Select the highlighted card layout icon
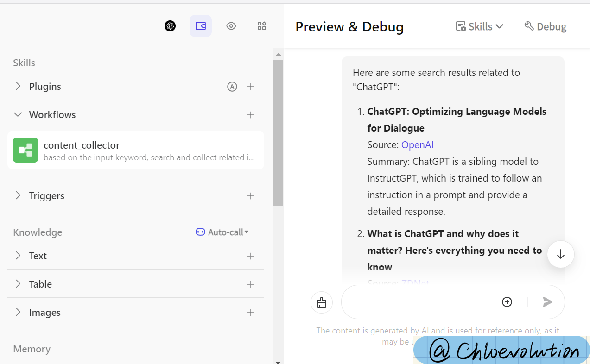 point(201,26)
